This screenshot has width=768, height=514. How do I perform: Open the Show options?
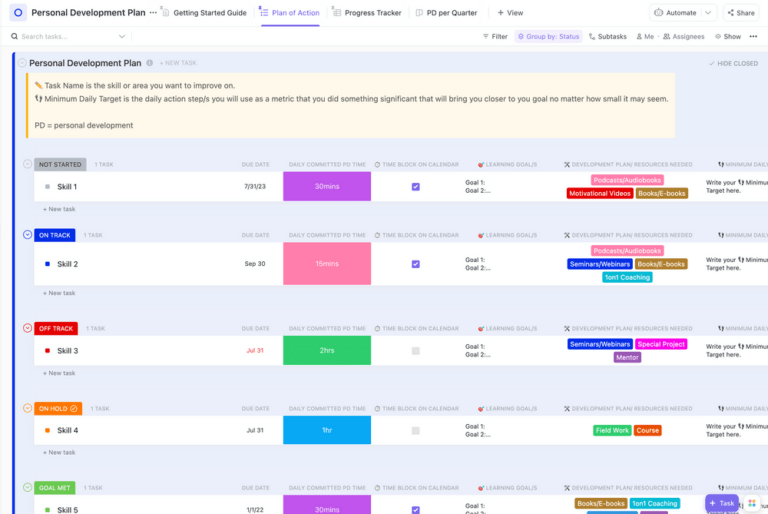click(728, 36)
